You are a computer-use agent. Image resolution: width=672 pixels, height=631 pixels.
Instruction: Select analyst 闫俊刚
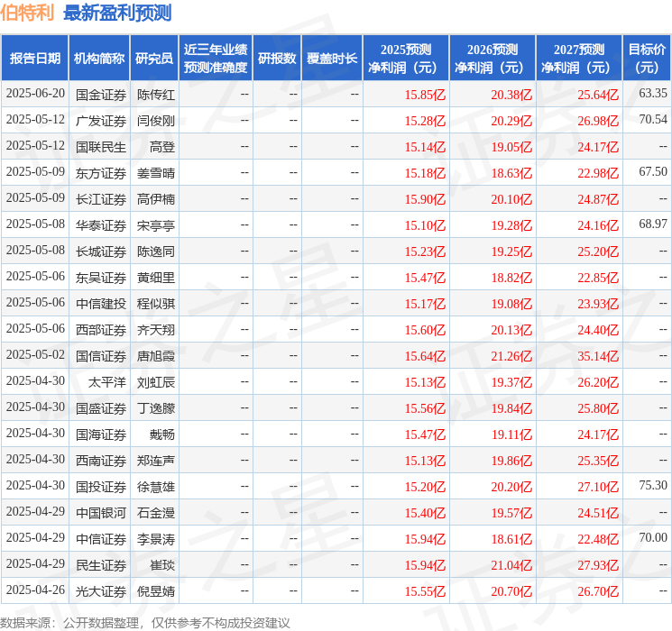[156, 121]
